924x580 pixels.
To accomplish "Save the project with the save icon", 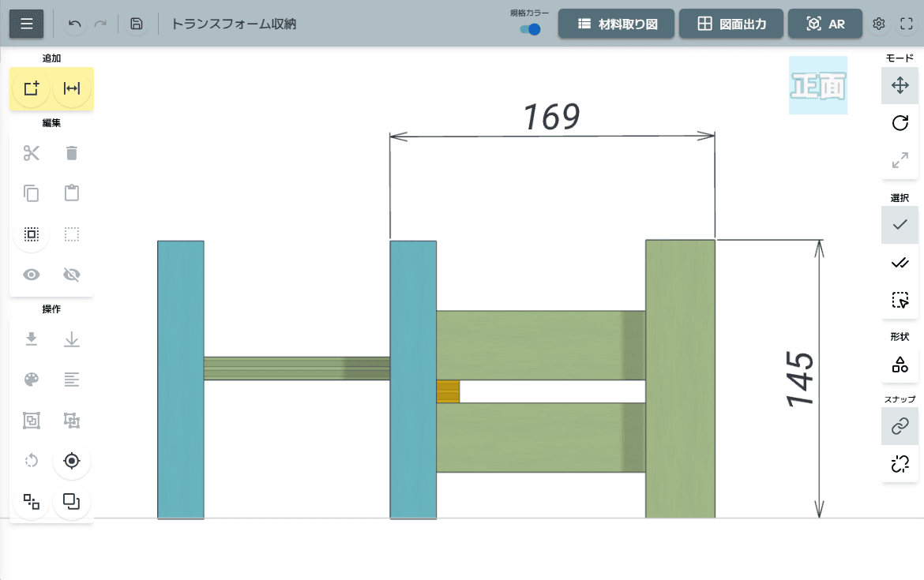I will click(136, 24).
